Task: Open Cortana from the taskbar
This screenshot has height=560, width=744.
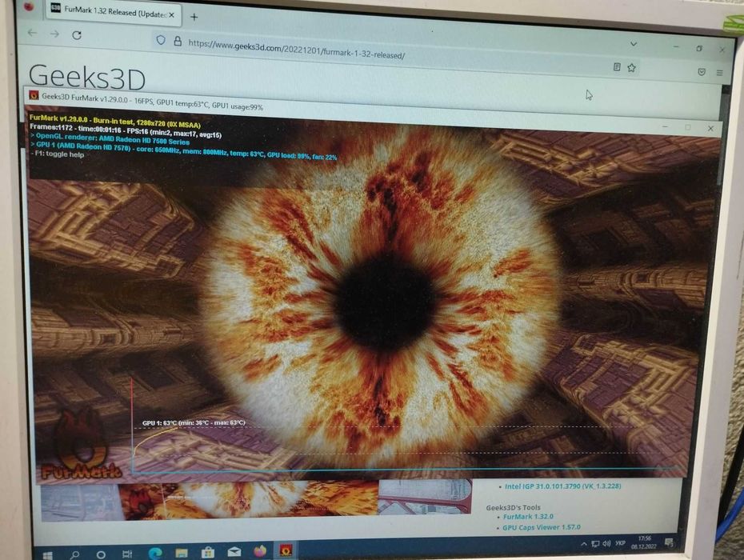Action: (101, 554)
